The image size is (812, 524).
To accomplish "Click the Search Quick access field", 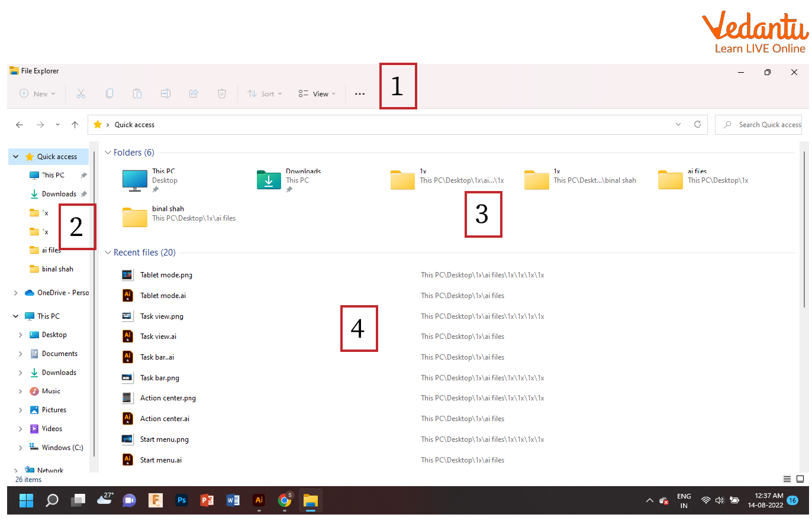I will point(763,125).
